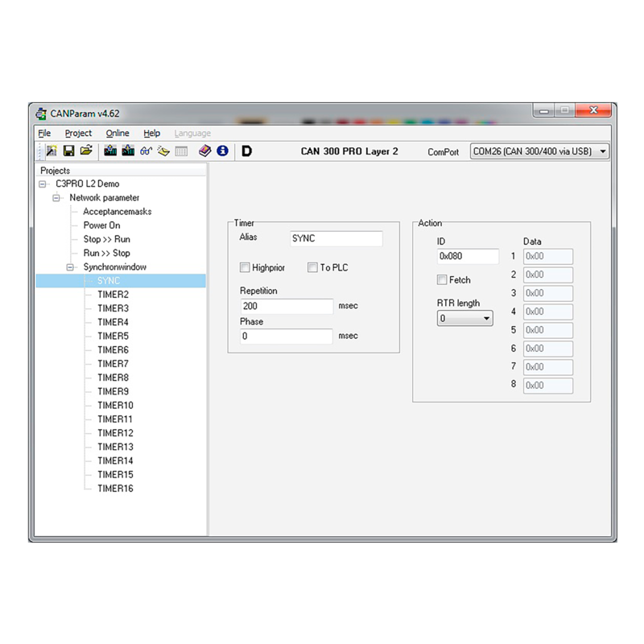The width and height of the screenshot is (644, 644).
Task: Open the RTR length dropdown
Action: point(465,318)
